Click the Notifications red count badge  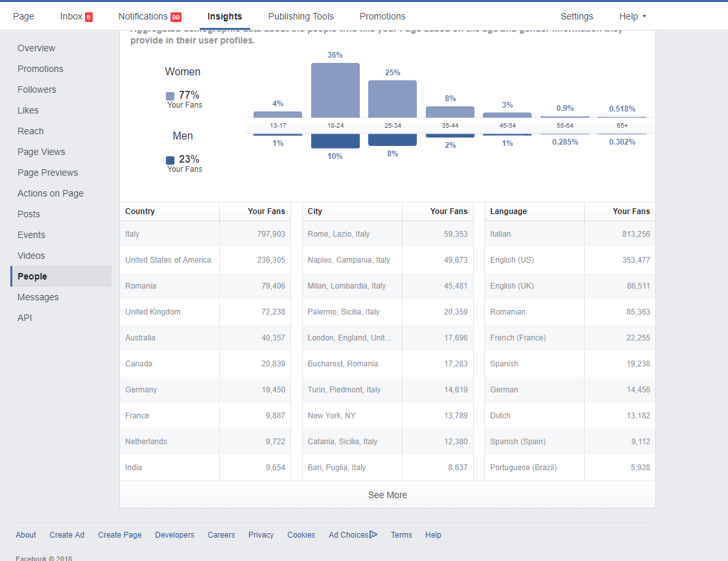(176, 17)
